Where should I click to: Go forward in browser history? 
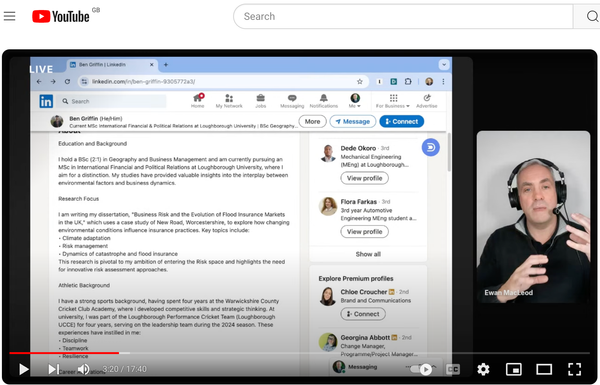[x=53, y=82]
